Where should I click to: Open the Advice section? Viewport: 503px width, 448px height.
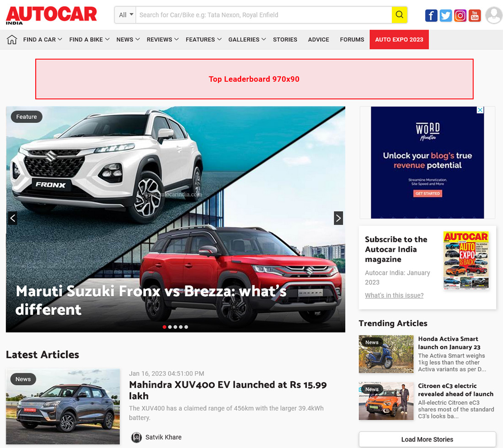(319, 39)
